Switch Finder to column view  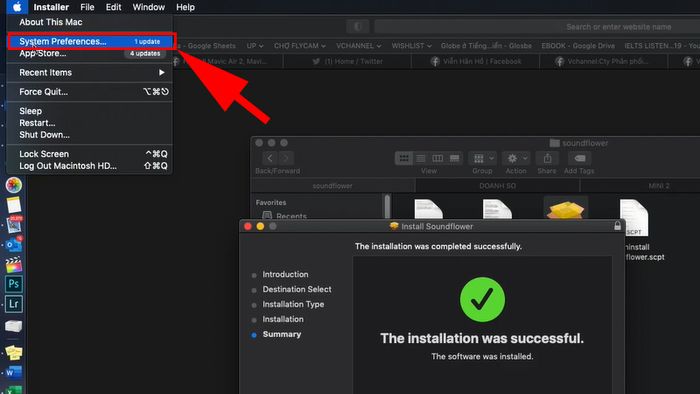[x=438, y=158]
